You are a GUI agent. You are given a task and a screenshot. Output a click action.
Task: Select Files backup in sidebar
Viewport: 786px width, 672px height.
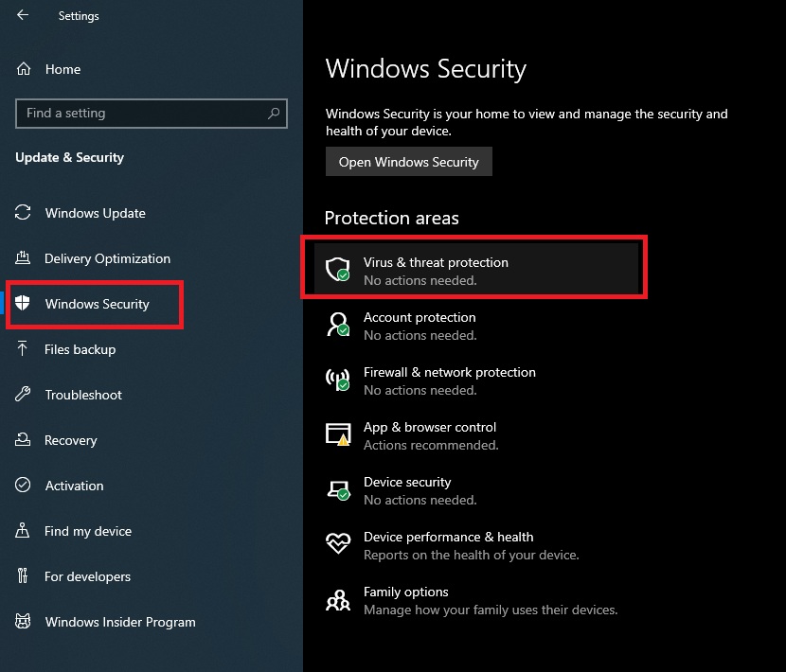(80, 349)
